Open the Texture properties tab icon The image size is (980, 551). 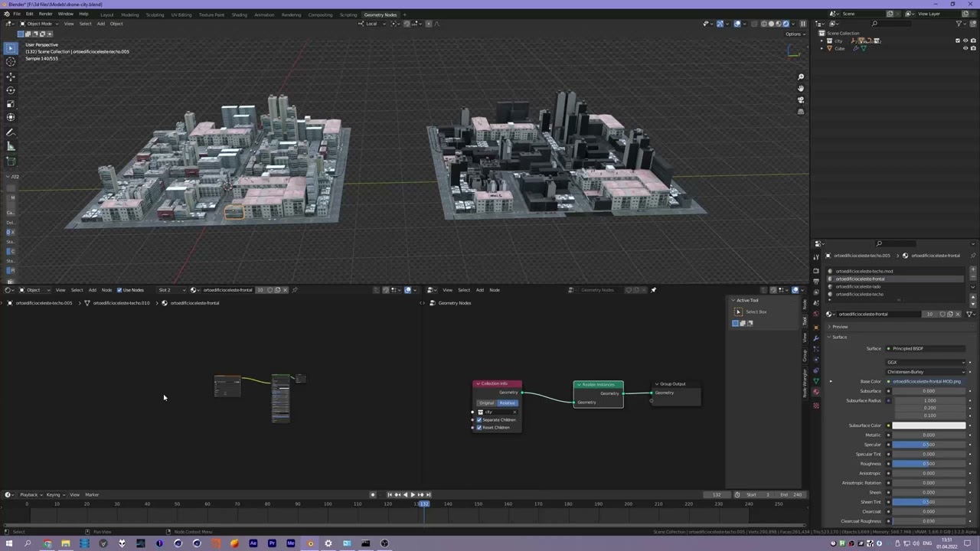tap(816, 405)
